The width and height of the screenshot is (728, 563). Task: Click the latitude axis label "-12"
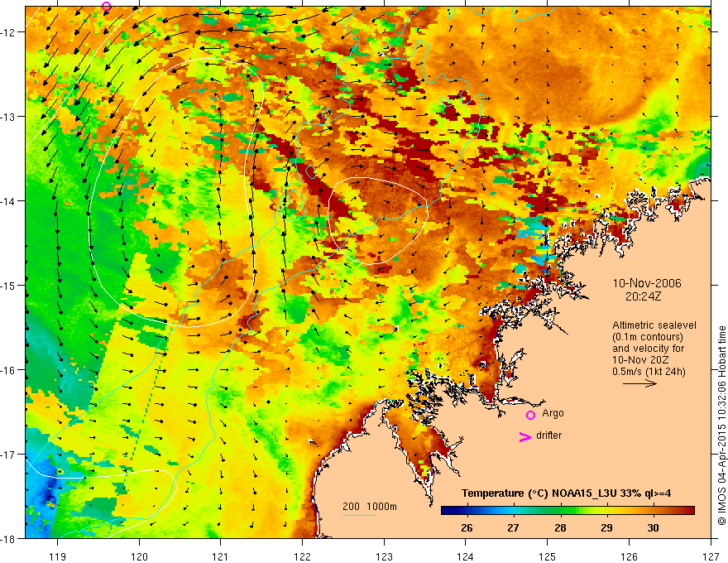point(8,32)
